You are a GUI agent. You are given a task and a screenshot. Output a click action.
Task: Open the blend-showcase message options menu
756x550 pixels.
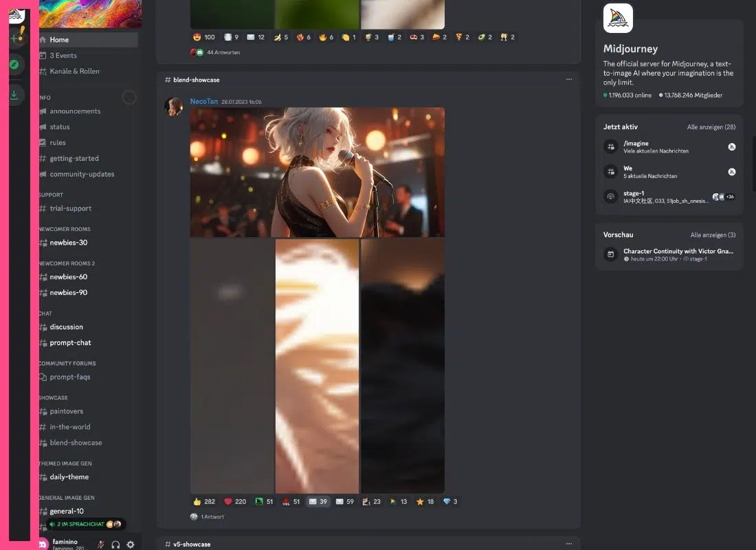(x=569, y=79)
